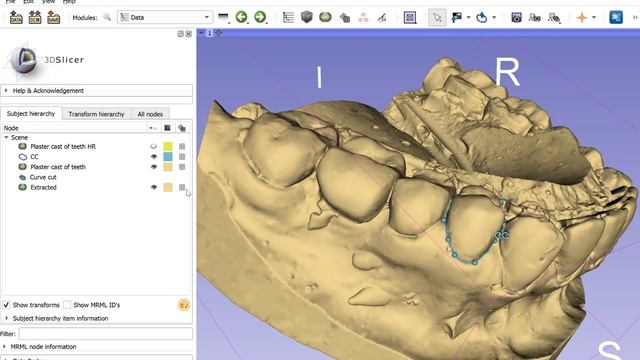The height and width of the screenshot is (360, 640).
Task: Toggle visibility eye of Plaster cast of teeth
Action: click(x=153, y=167)
